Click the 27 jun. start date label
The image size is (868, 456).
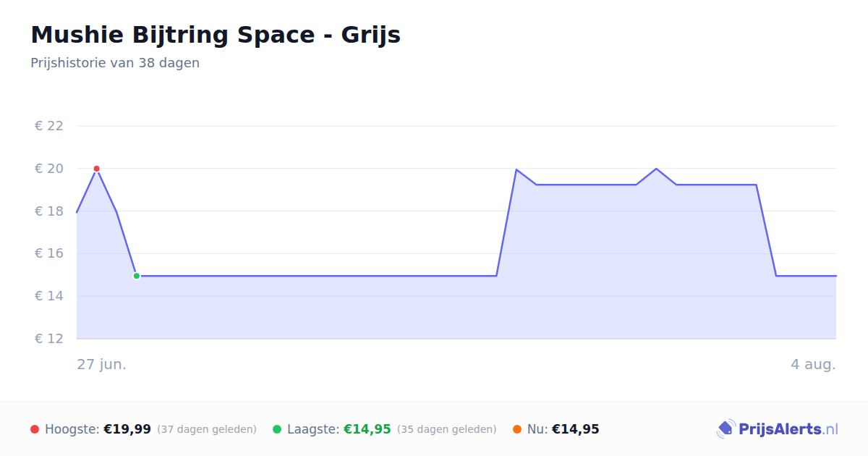click(x=102, y=364)
